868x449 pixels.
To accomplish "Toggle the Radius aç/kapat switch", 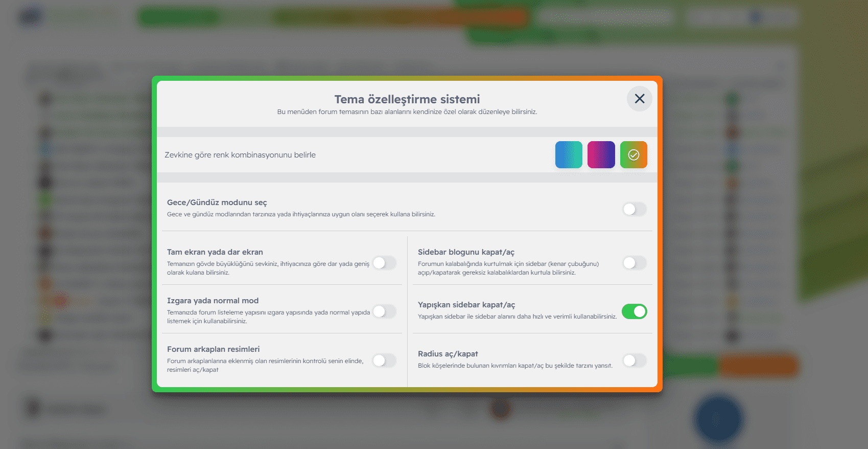I will [x=634, y=361].
